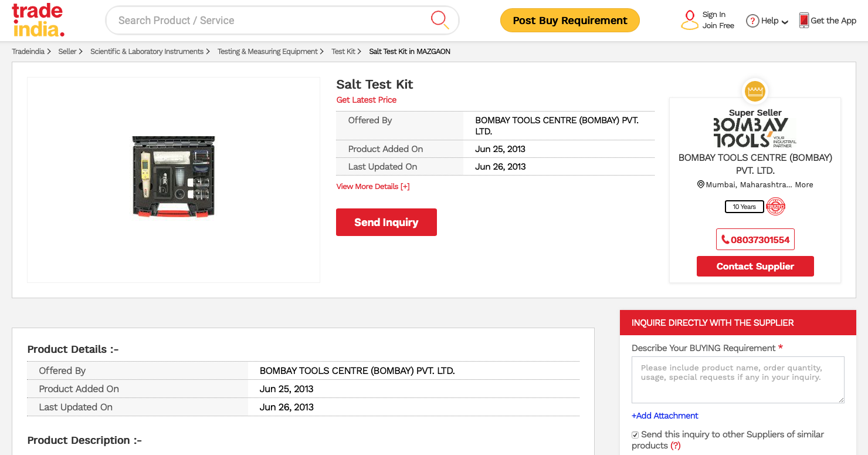Toggle send inquiry to other suppliers checkbox
The height and width of the screenshot is (455, 868).
(635, 435)
